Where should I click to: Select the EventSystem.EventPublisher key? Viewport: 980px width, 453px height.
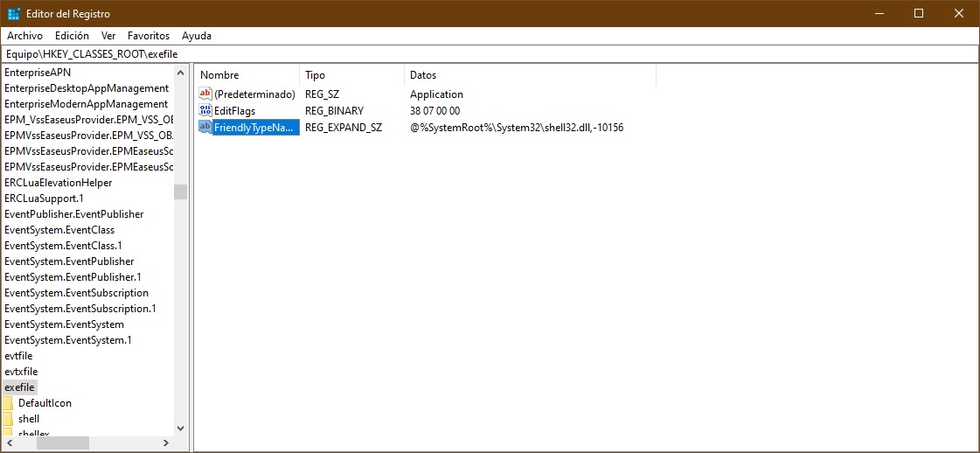pyautogui.click(x=69, y=261)
